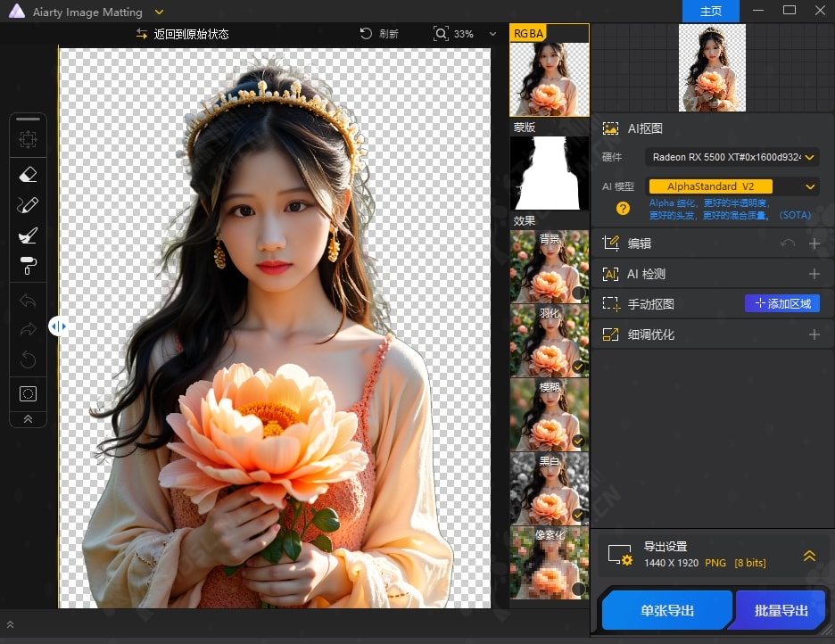The height and width of the screenshot is (644, 835).
Task: Click the 细调优化 label
Action: point(650,334)
